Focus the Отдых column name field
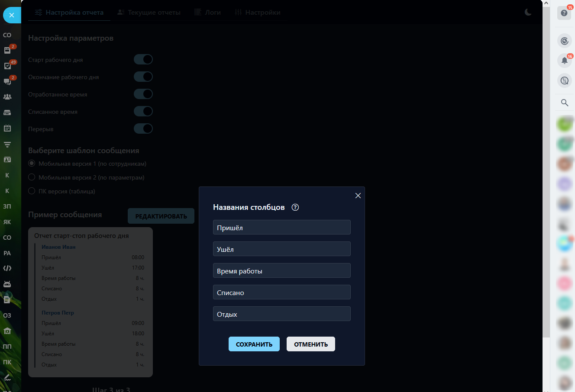This screenshot has width=575, height=392. click(x=282, y=314)
